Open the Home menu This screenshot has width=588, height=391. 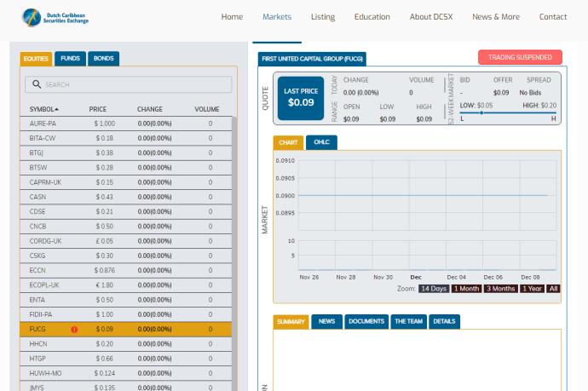(232, 17)
